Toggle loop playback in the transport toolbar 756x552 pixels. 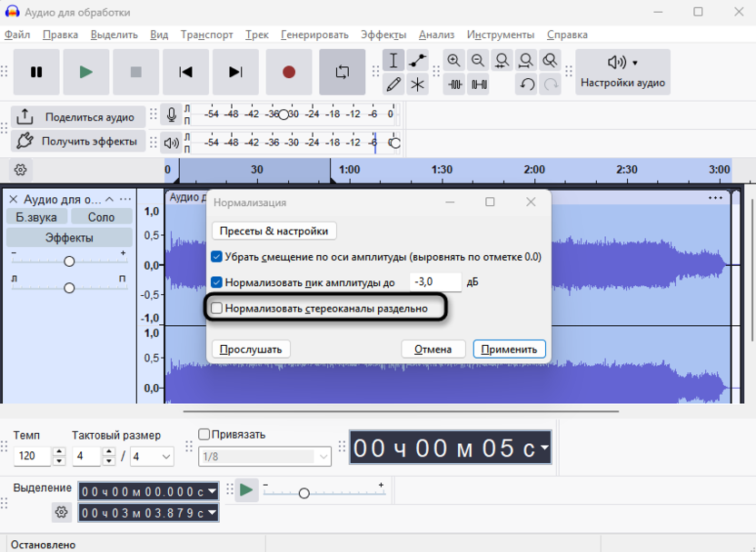(x=343, y=72)
